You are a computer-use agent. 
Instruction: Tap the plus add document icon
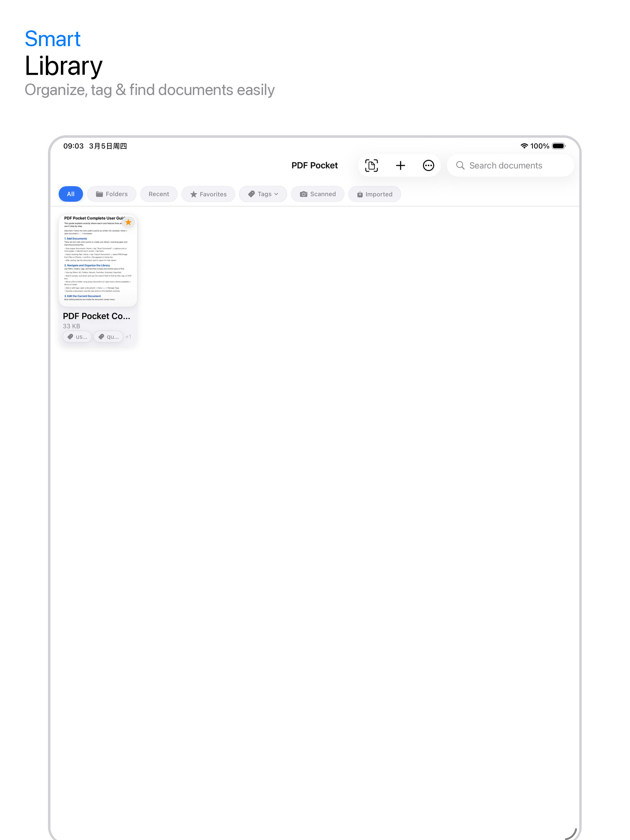(x=400, y=165)
